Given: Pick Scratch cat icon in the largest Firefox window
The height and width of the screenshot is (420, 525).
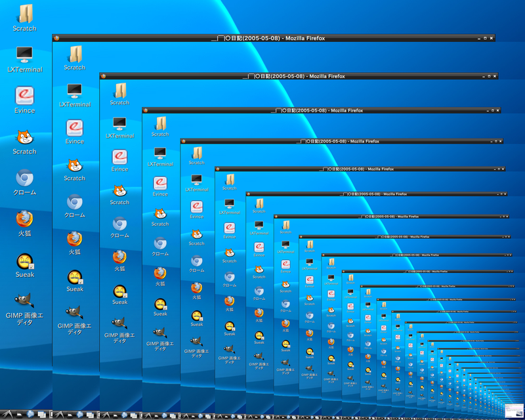Looking at the screenshot, I should point(75,165).
